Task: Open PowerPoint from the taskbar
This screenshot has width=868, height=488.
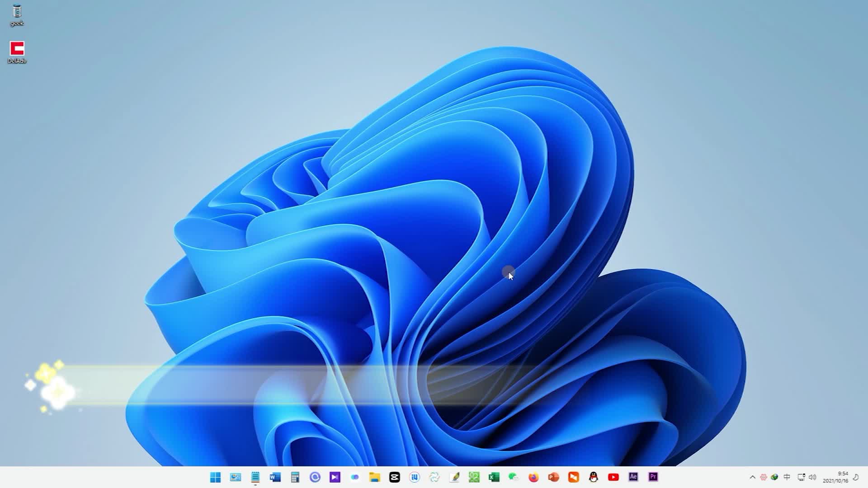Action: click(x=553, y=477)
